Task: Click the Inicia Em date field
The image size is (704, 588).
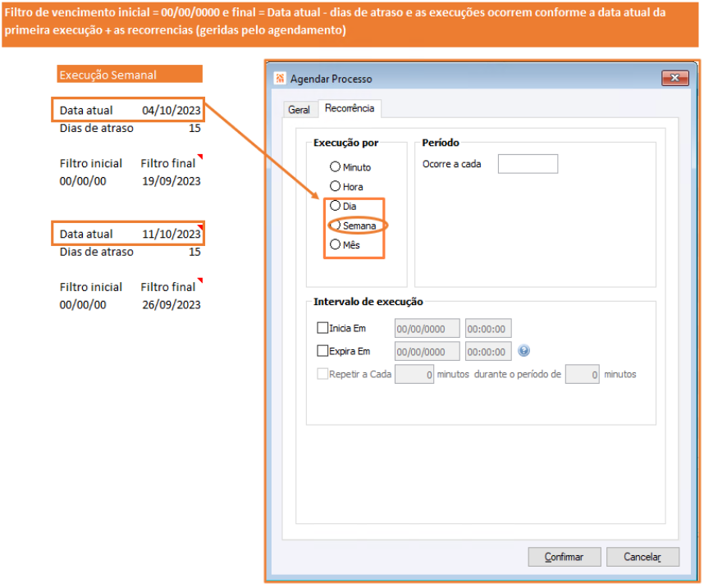Action: coord(428,329)
